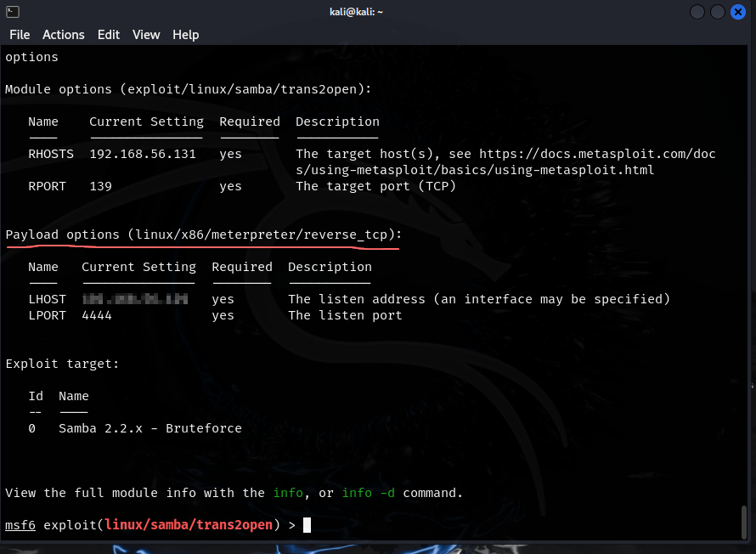Image resolution: width=756 pixels, height=554 pixels.
Task: Open the Edit menu
Action: [109, 35]
